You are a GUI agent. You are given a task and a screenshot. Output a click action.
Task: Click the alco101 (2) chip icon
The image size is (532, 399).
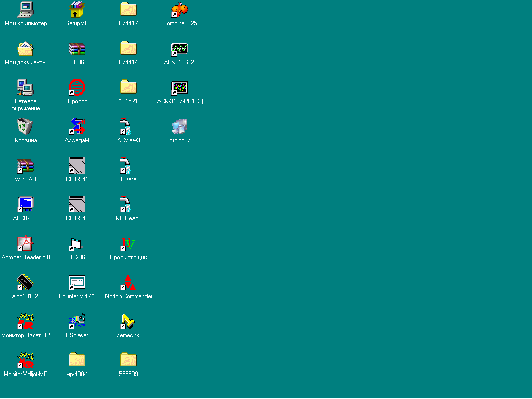[25, 283]
